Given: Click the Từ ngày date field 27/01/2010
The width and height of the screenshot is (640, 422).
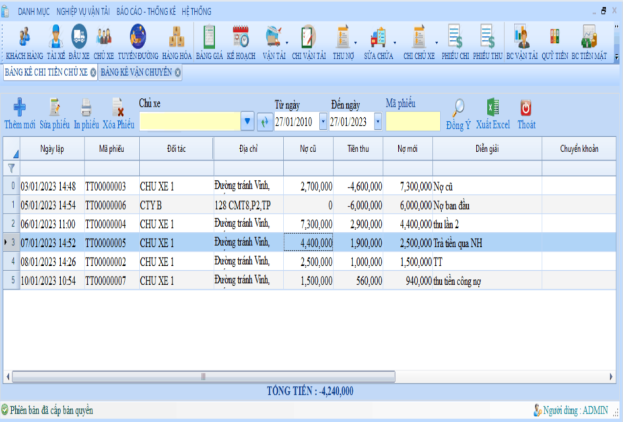Looking at the screenshot, I should click(296, 122).
